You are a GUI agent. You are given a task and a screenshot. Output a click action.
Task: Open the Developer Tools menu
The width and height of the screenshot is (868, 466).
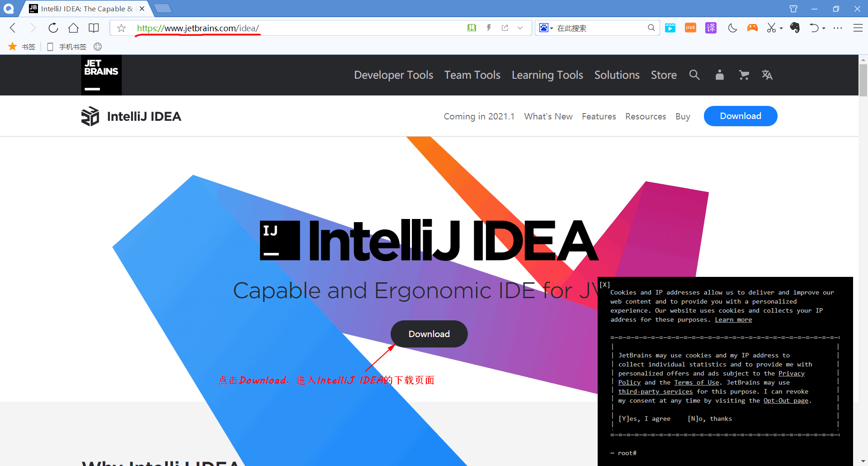pos(393,75)
